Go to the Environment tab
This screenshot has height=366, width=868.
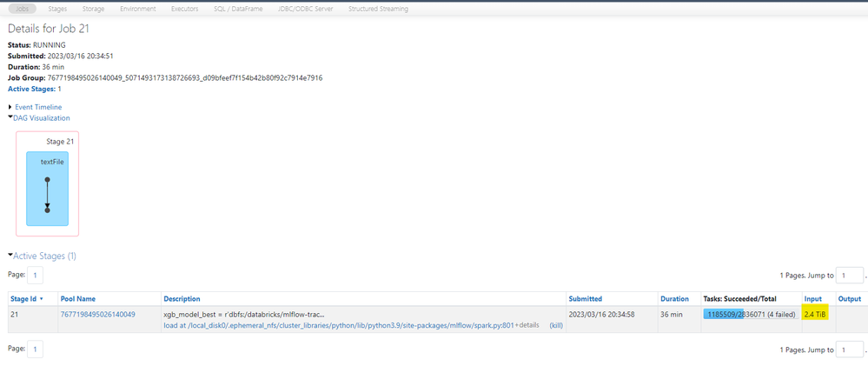pyautogui.click(x=137, y=9)
